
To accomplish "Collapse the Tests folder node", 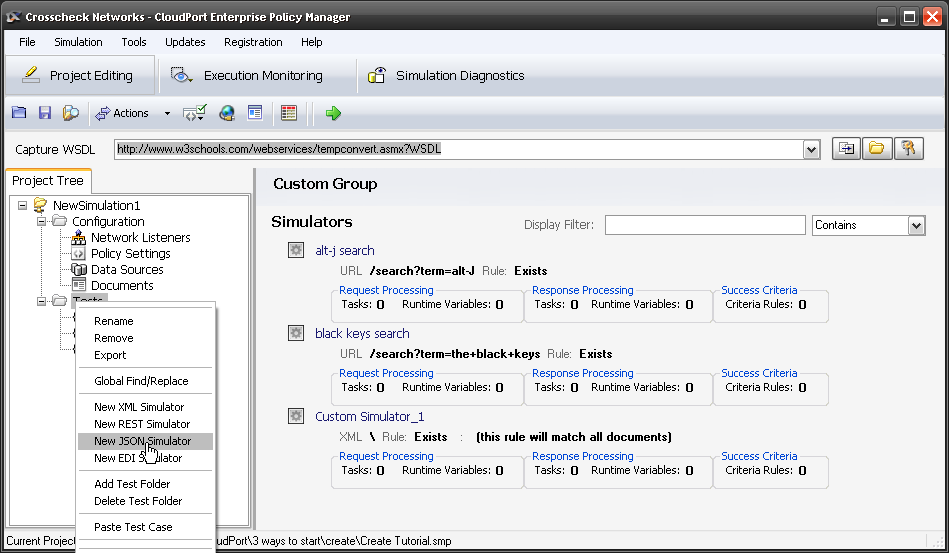I will coord(41,301).
